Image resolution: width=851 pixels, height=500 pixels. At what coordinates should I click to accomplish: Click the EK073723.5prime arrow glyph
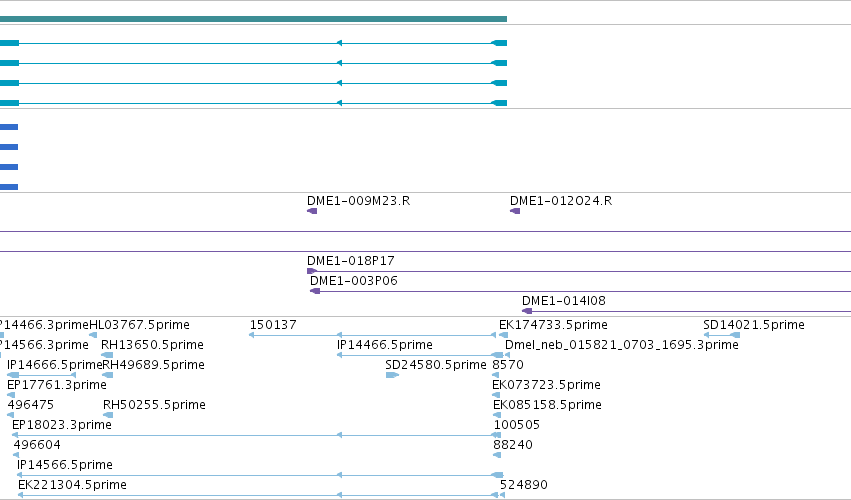[x=496, y=395]
